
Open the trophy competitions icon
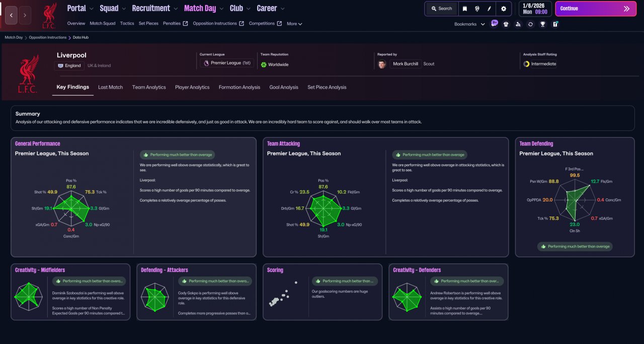coord(543,24)
